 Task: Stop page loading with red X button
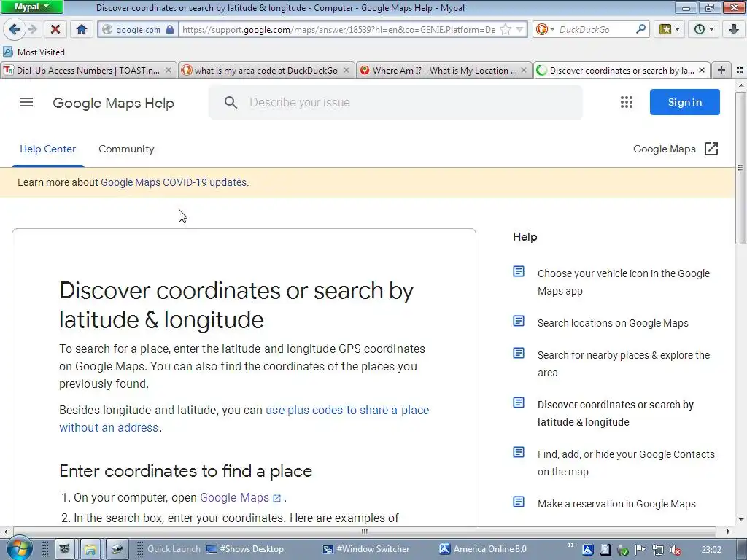click(x=55, y=29)
